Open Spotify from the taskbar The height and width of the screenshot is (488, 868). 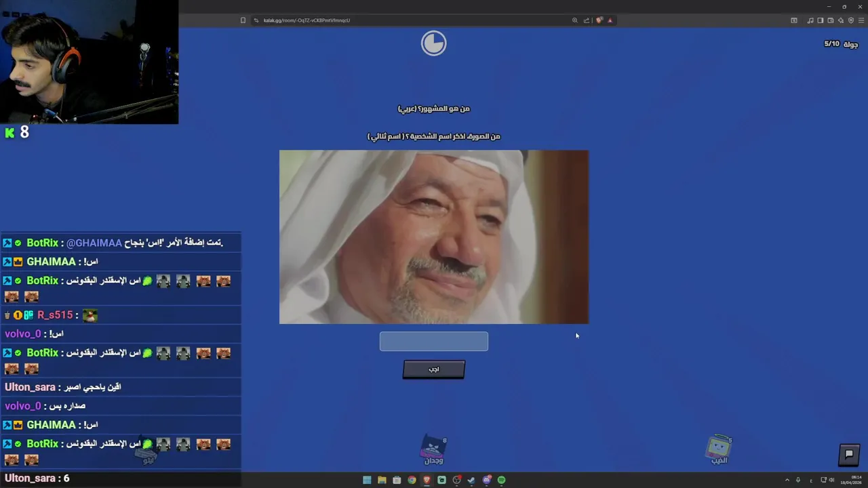501,480
